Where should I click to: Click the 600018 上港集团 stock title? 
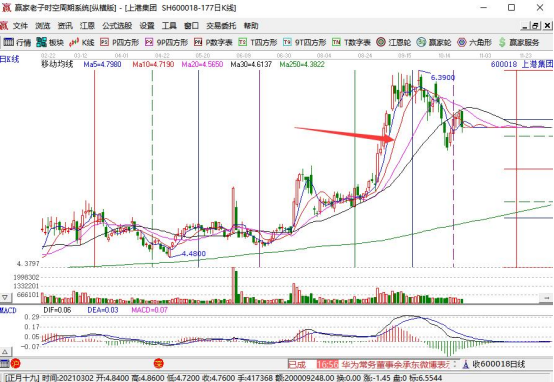coord(521,64)
